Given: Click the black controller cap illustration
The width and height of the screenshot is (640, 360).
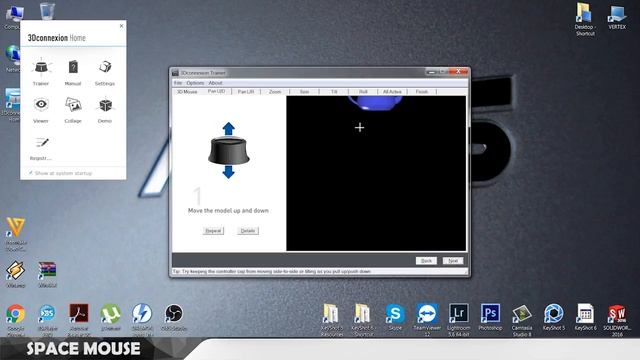Looking at the screenshot, I should [229, 151].
